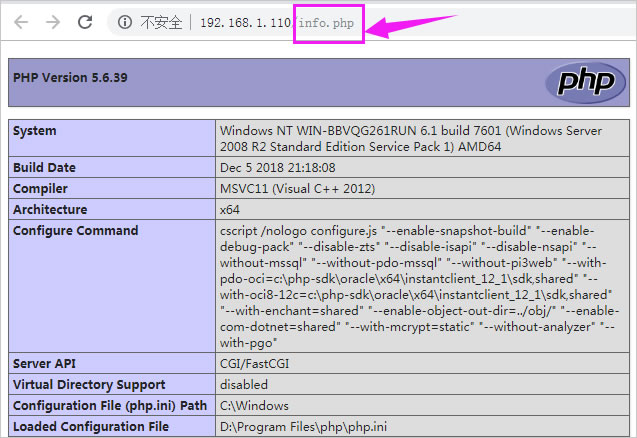Click the PHP logo in header
637x438 pixels.
585,82
